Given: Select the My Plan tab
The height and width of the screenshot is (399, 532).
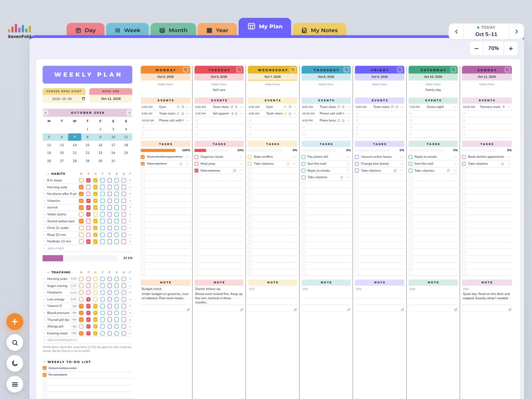Looking at the screenshot, I should [265, 27].
